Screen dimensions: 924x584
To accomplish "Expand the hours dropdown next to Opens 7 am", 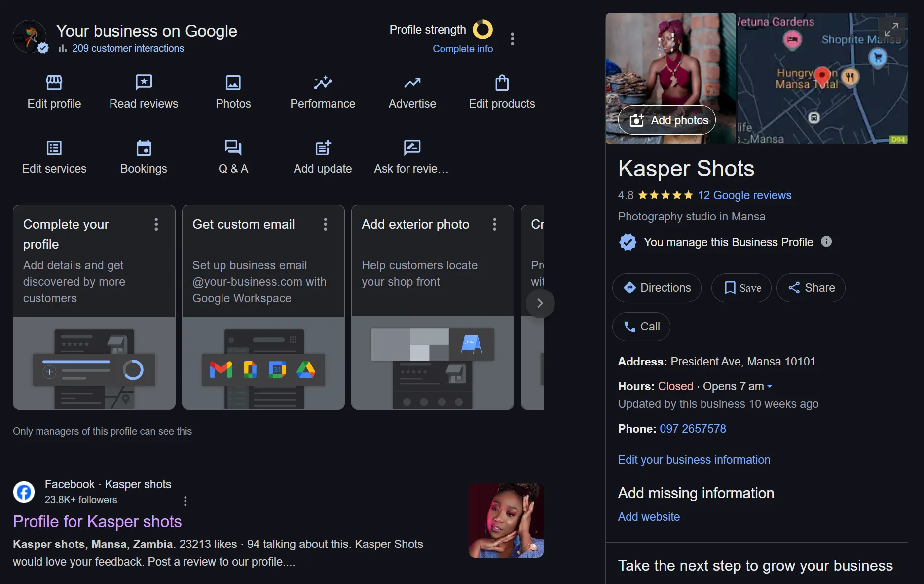I will [x=770, y=386].
